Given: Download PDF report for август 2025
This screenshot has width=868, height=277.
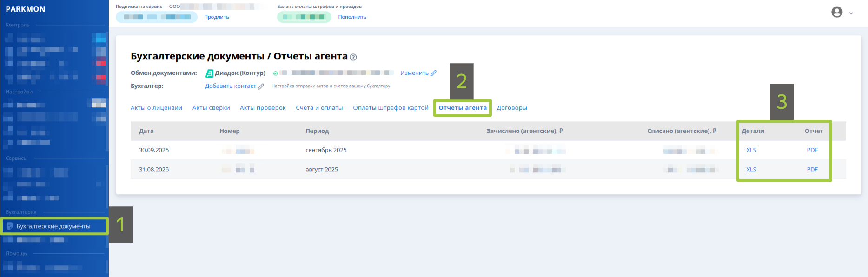Looking at the screenshot, I should [x=812, y=170].
